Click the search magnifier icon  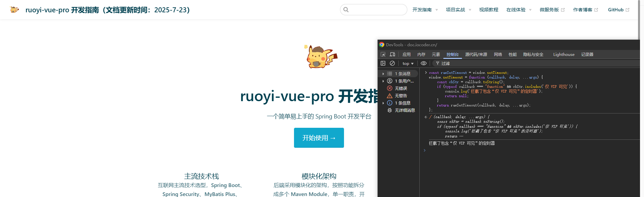pyautogui.click(x=346, y=10)
